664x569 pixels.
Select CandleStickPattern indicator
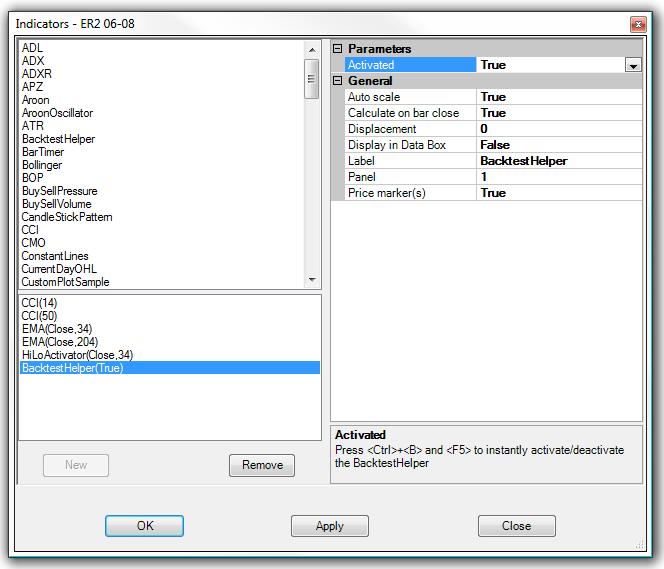pos(67,217)
